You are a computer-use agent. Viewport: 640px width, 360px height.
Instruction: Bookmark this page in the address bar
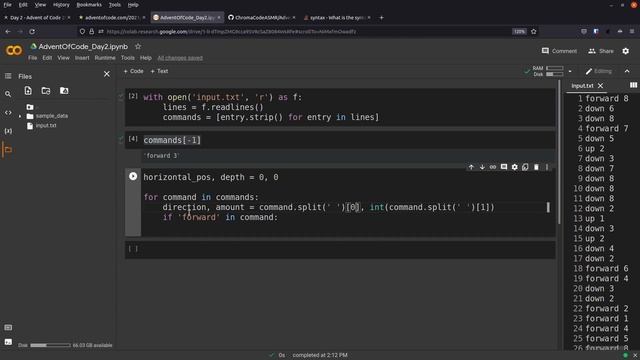(x=533, y=31)
